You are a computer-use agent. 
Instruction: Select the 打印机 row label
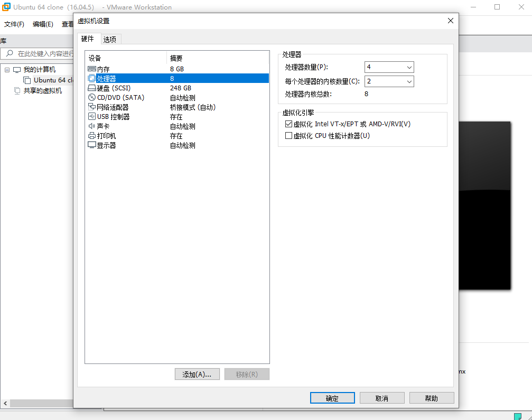click(x=106, y=136)
